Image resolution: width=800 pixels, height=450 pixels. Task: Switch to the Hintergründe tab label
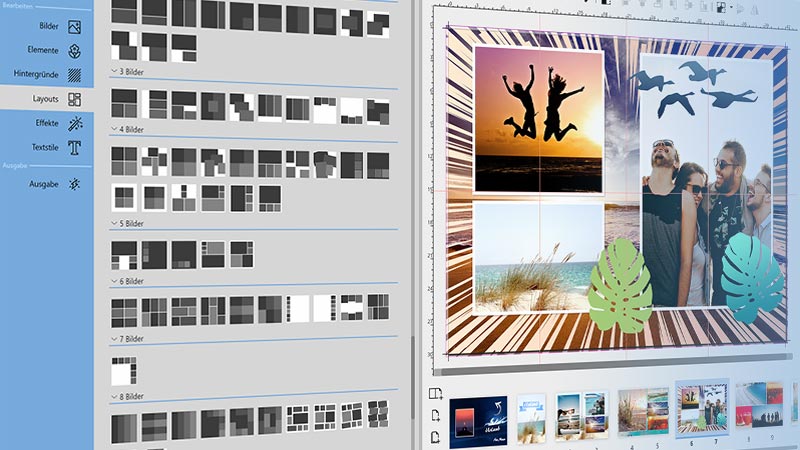[34, 75]
